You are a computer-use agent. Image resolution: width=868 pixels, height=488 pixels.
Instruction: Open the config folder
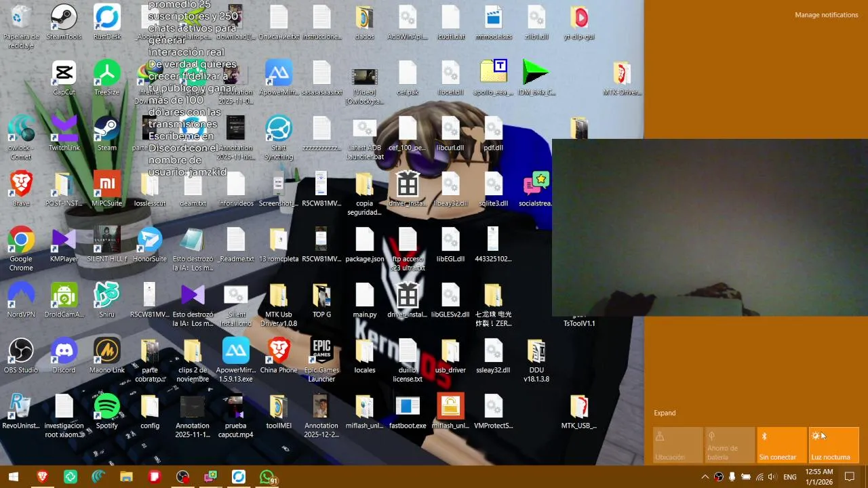150,411
